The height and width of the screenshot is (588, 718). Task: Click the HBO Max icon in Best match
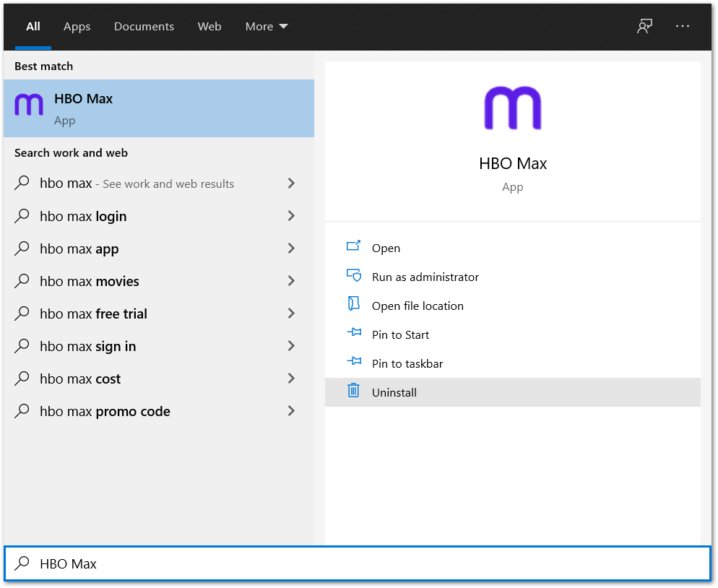click(x=29, y=105)
